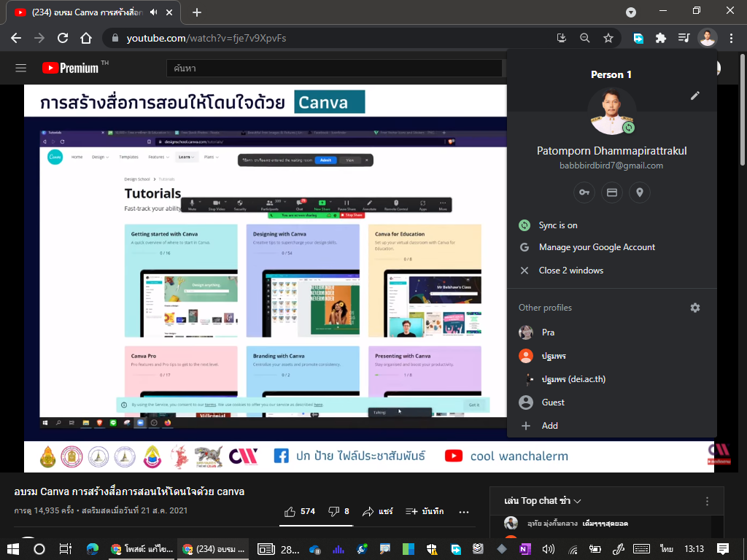Open a new browser tab

pos(197,13)
